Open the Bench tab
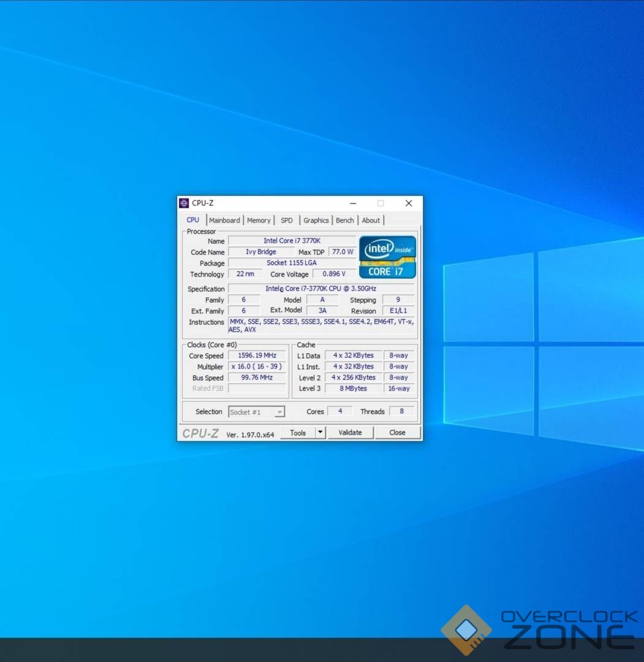The width and height of the screenshot is (644, 662). (x=345, y=221)
